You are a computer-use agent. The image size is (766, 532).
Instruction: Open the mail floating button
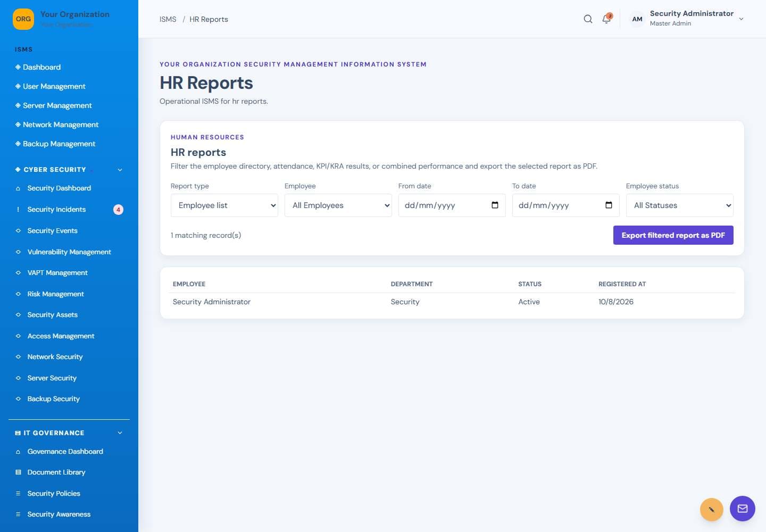[x=743, y=509]
